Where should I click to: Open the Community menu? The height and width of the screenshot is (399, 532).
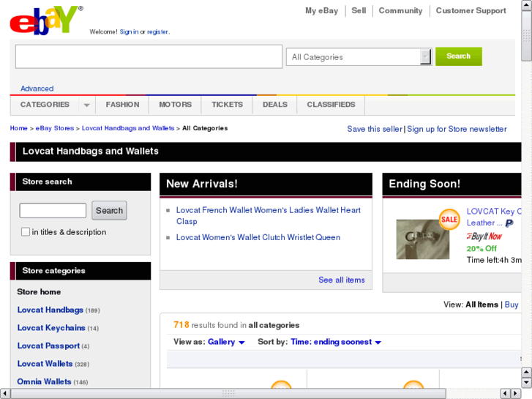tap(401, 11)
